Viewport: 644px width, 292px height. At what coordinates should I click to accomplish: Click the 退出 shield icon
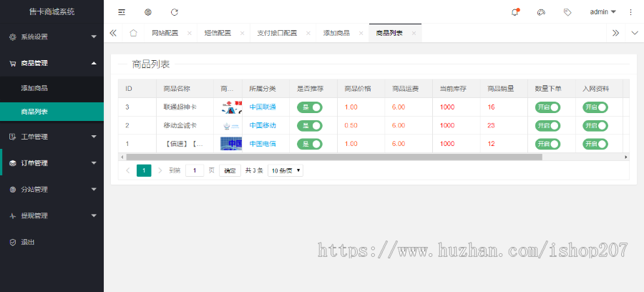point(13,243)
